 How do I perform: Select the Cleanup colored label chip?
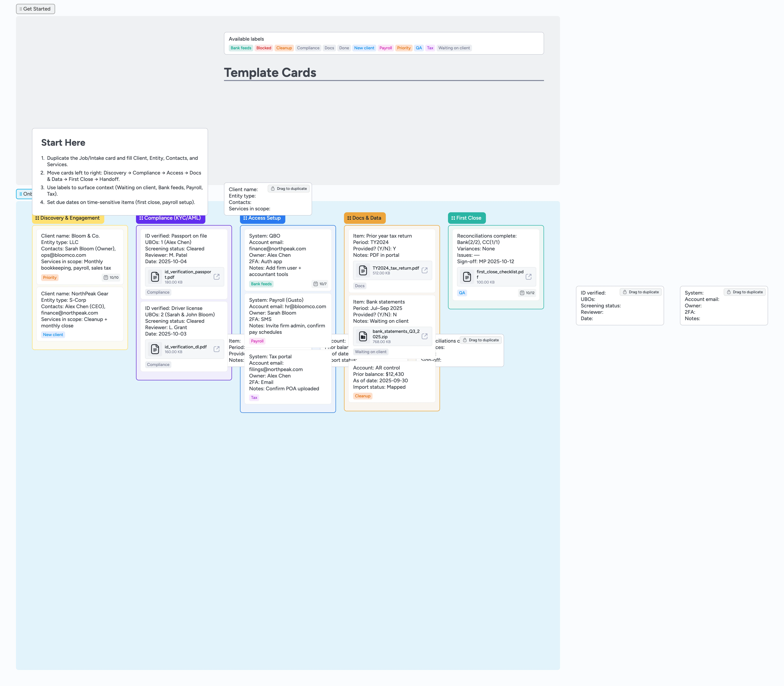(x=284, y=48)
